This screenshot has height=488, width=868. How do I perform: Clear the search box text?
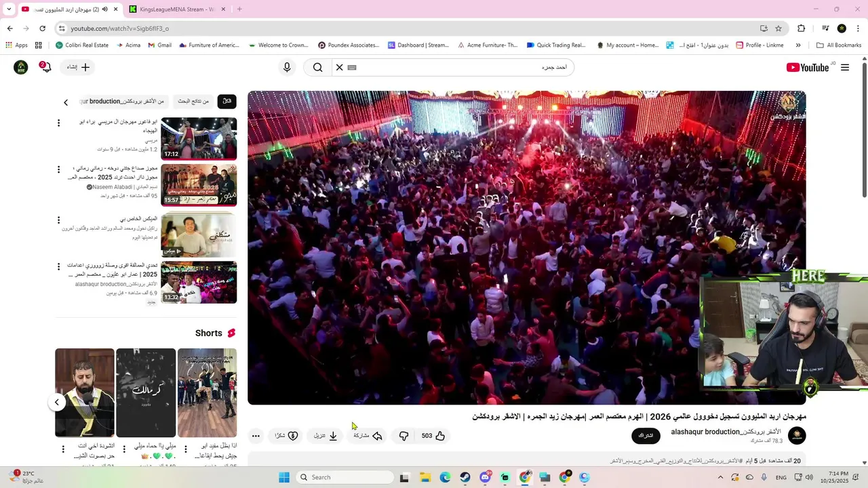click(x=340, y=67)
